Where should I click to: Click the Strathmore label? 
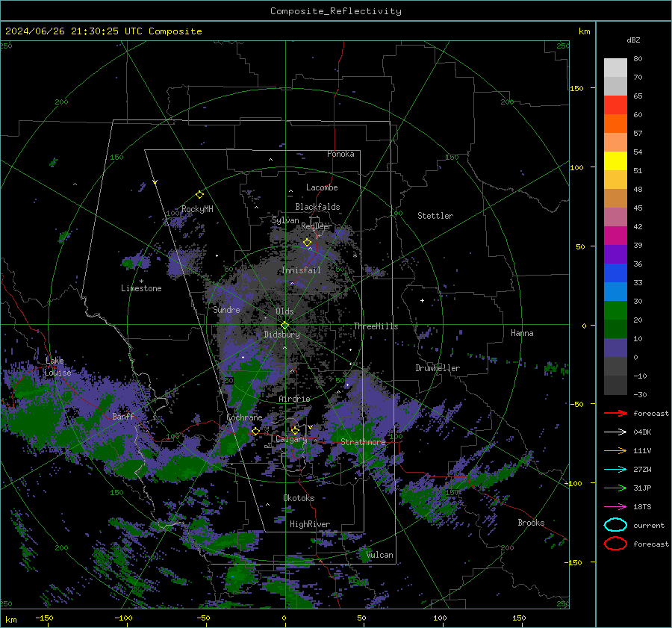click(x=363, y=442)
